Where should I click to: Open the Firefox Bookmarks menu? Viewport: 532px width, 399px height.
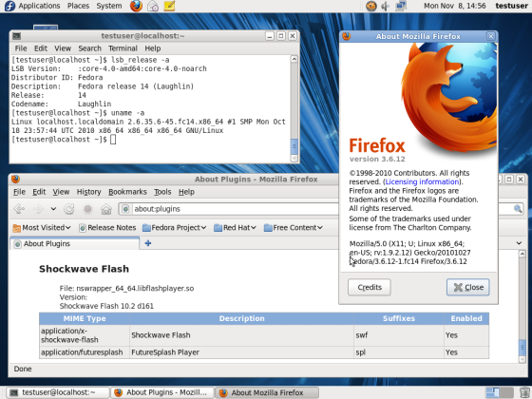click(x=127, y=192)
